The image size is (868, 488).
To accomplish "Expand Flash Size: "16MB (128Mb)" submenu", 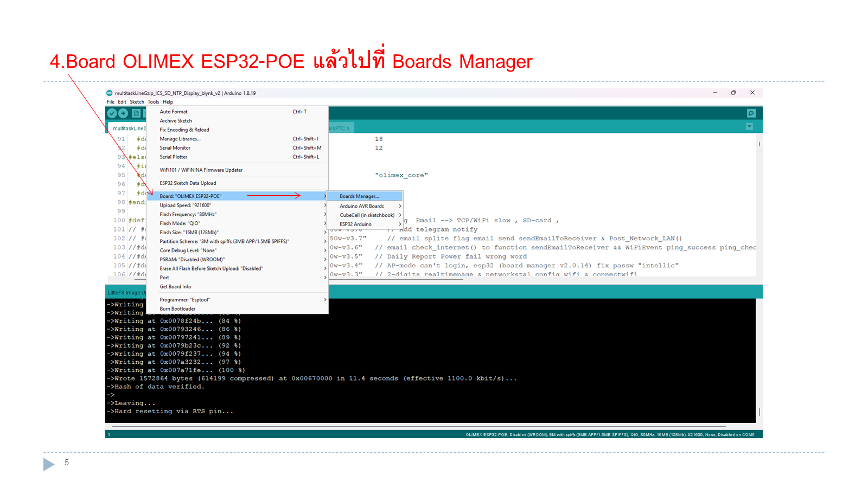I will tap(238, 233).
